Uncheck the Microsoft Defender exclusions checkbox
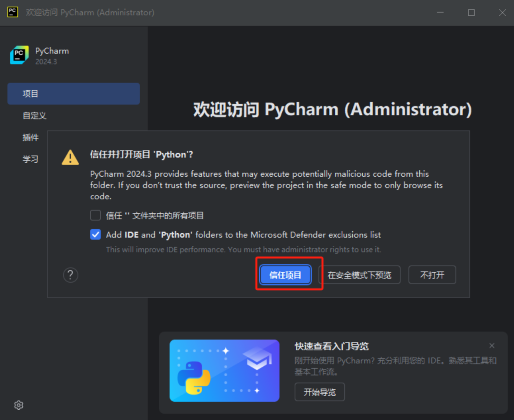514x420 pixels. 96,234
